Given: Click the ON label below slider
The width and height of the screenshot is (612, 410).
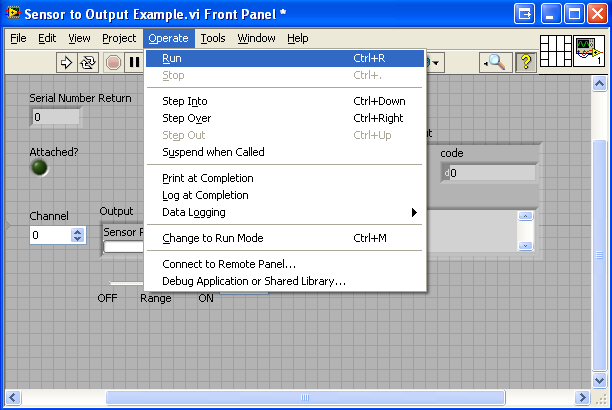Looking at the screenshot, I should point(206,298).
